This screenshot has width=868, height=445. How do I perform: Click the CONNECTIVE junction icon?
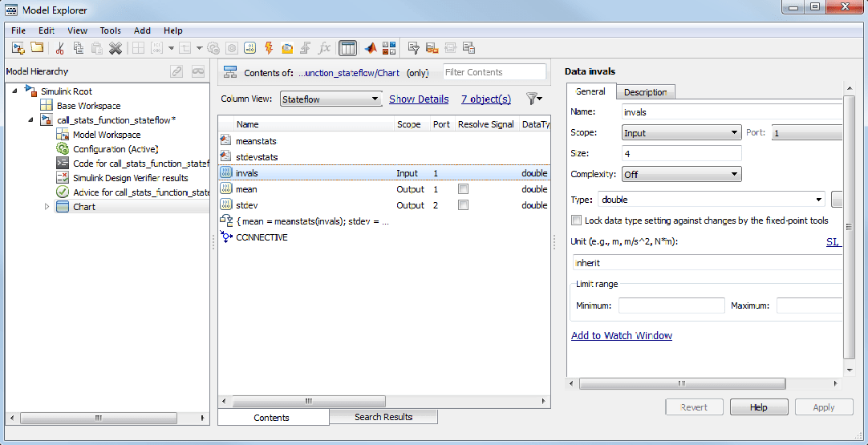pos(226,237)
